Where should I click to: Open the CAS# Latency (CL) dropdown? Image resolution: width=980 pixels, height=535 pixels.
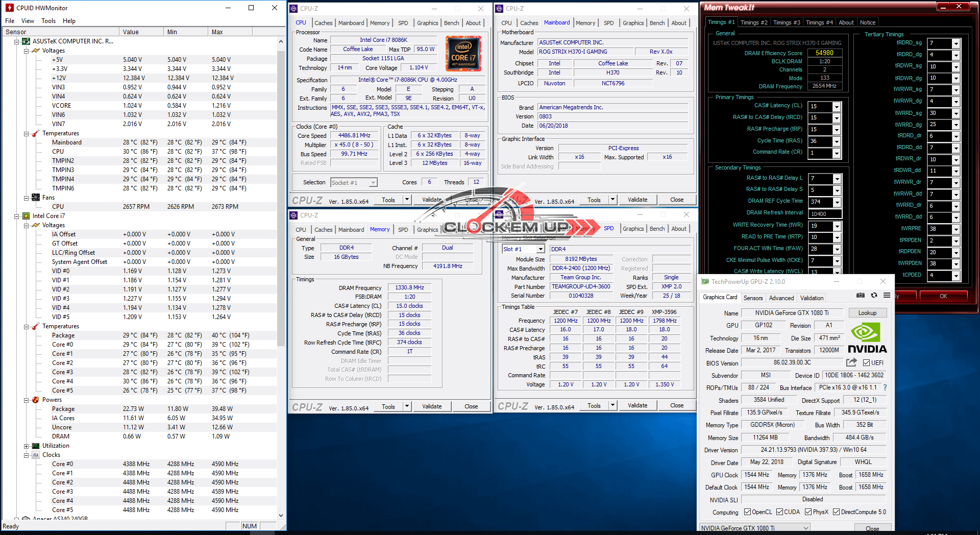(836, 107)
